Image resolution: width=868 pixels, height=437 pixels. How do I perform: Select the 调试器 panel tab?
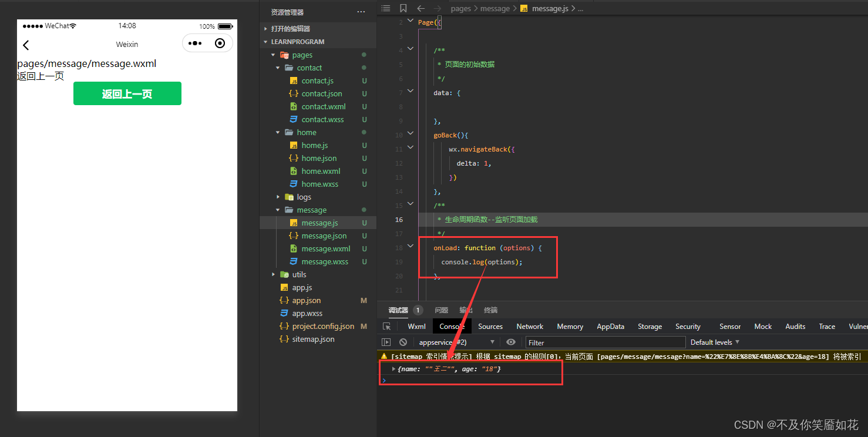tap(398, 310)
